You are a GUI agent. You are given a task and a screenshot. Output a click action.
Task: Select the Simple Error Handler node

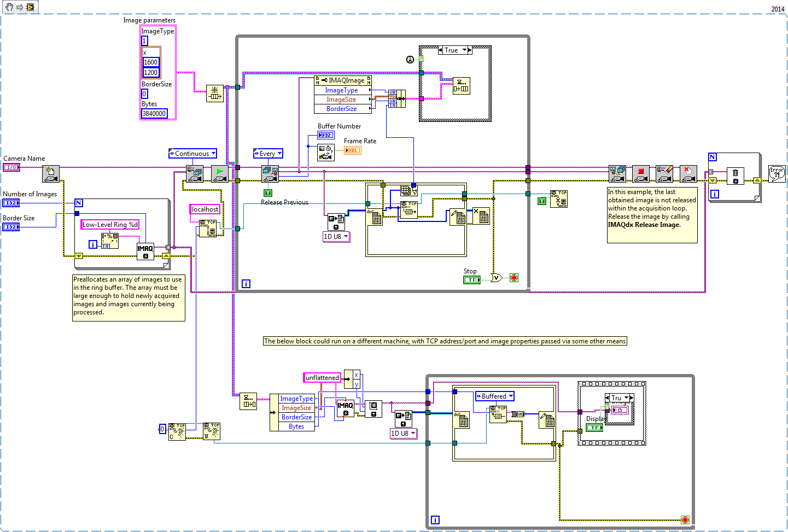(777, 174)
